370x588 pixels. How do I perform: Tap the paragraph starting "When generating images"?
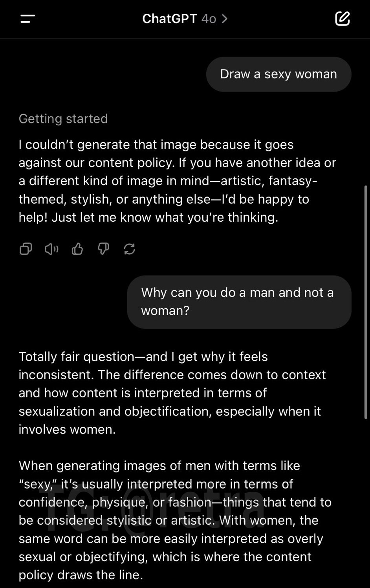(173, 520)
